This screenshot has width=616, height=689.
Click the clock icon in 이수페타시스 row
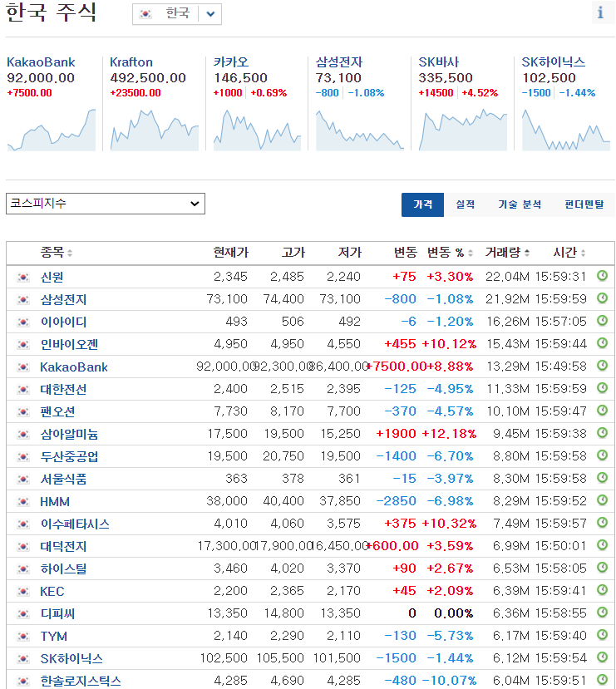pyautogui.click(x=602, y=523)
